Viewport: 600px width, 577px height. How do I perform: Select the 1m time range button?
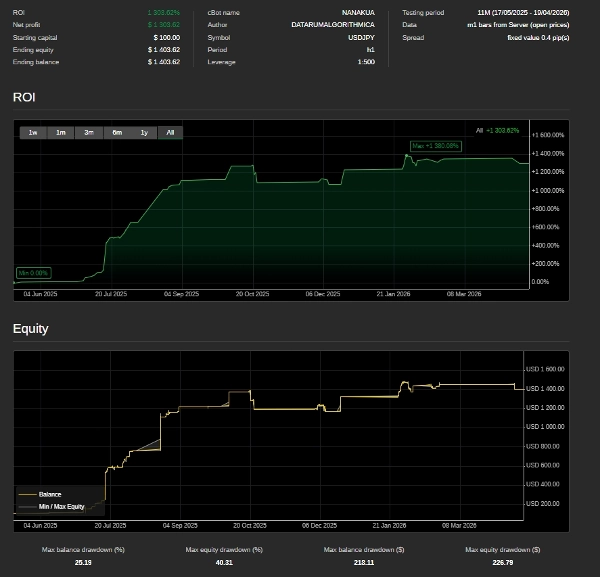[61, 132]
